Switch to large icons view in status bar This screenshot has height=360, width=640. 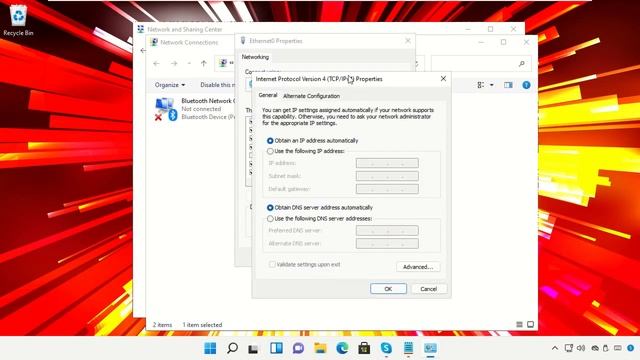[530, 324]
